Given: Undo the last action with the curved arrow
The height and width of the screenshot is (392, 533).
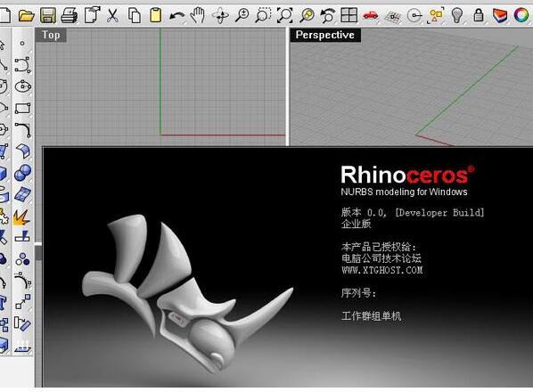Looking at the screenshot, I should (177, 16).
